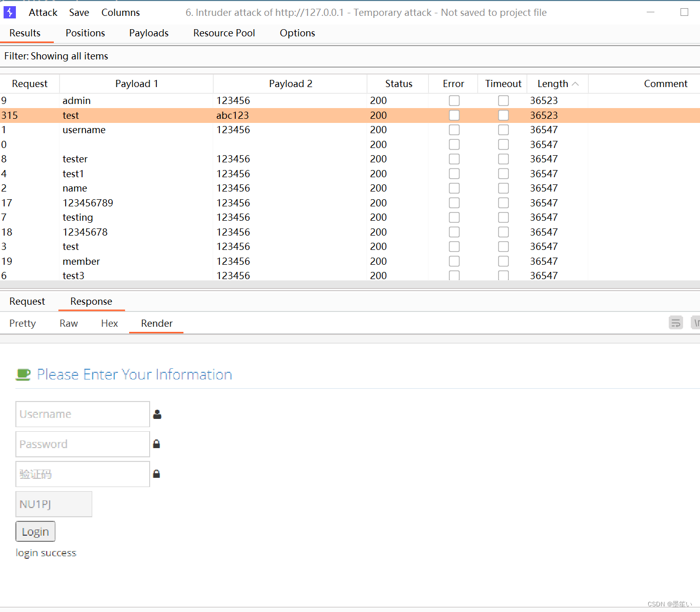Tick Timeout checkbox for member row
700x612 pixels.
(504, 261)
